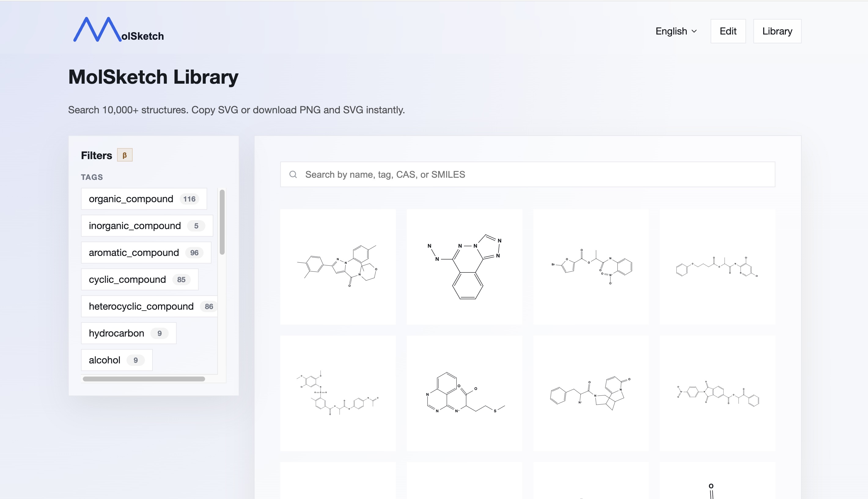
Task: Click the 'Filters' heading
Action: (96, 155)
